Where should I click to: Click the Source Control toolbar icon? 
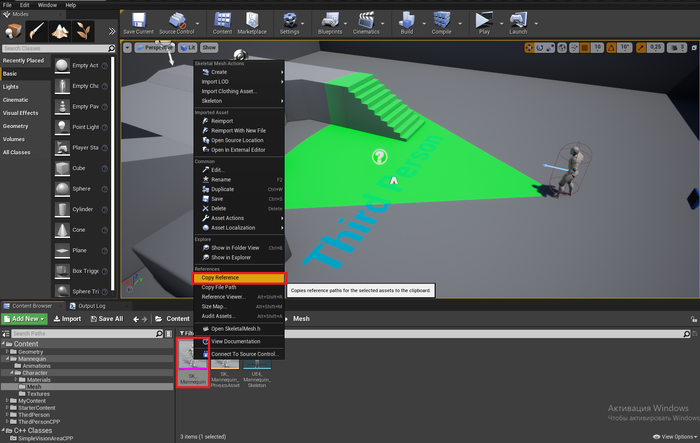click(177, 22)
